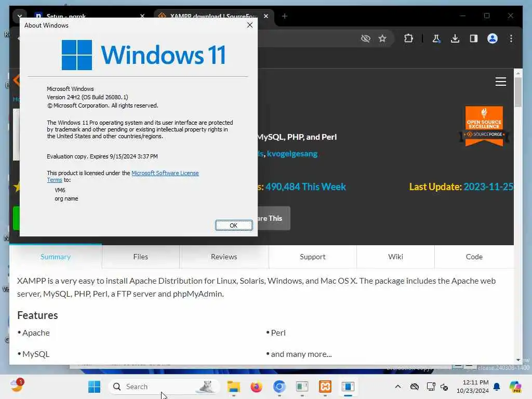Bookmark this page with star icon
This screenshot has width=532, height=399.
point(382,38)
